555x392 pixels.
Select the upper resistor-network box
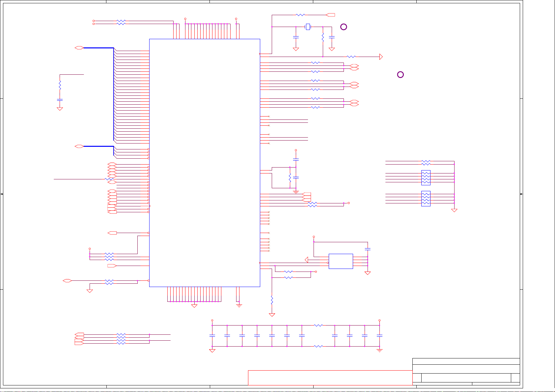426,178
